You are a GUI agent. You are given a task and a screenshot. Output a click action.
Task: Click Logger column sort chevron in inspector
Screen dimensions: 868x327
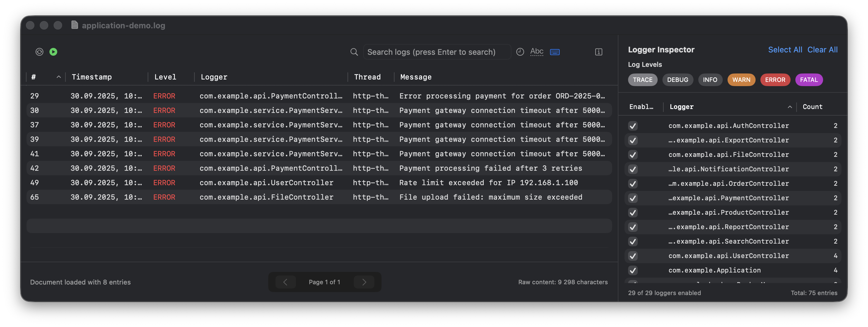pyautogui.click(x=790, y=107)
